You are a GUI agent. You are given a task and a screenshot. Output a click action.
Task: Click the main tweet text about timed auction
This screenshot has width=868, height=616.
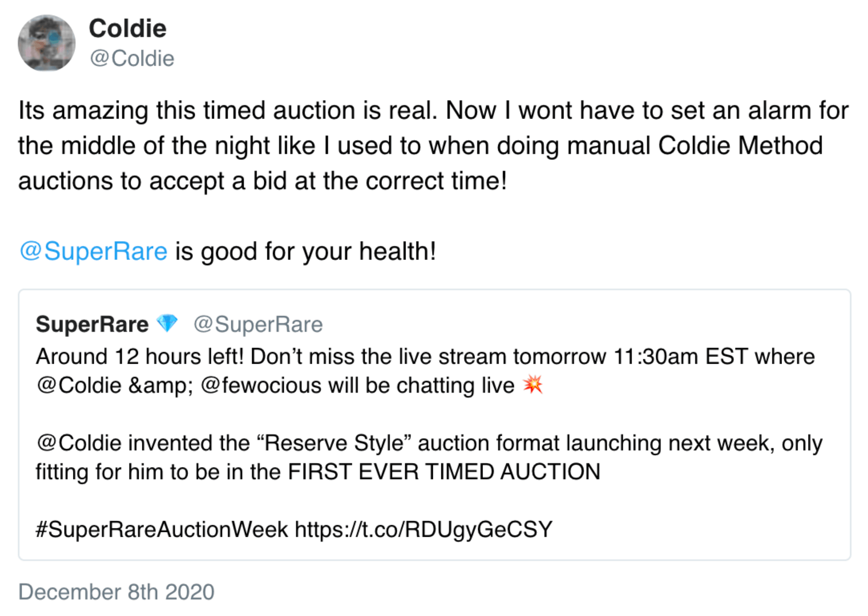pos(433,145)
